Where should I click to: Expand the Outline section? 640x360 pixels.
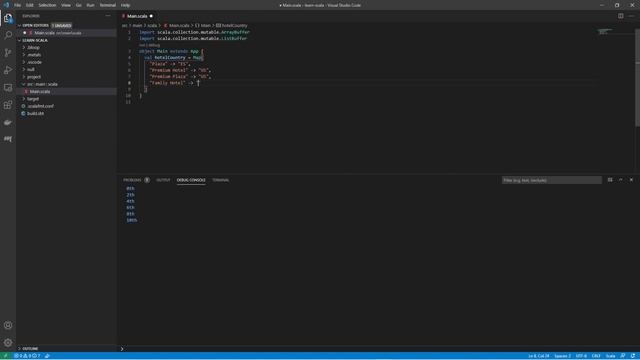(x=30, y=349)
